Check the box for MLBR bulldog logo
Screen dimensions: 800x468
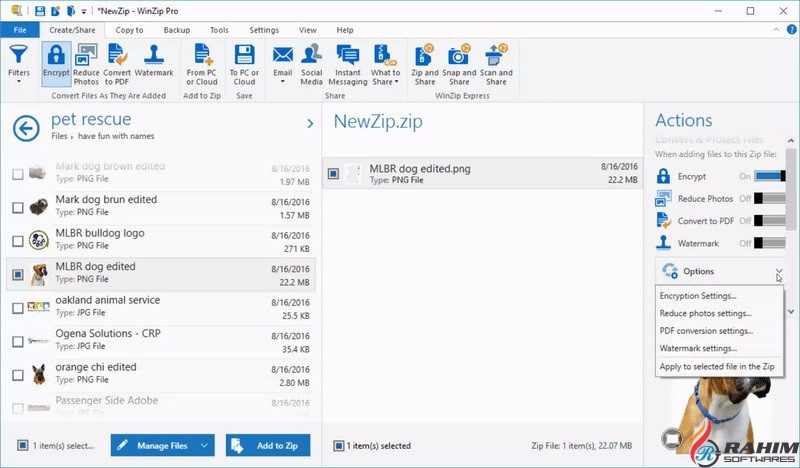(x=18, y=241)
